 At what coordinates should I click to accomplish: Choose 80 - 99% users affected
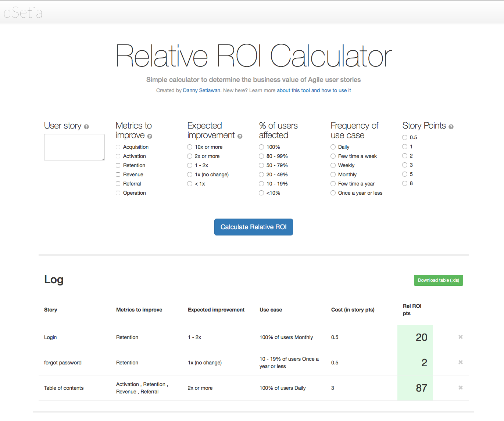(261, 156)
